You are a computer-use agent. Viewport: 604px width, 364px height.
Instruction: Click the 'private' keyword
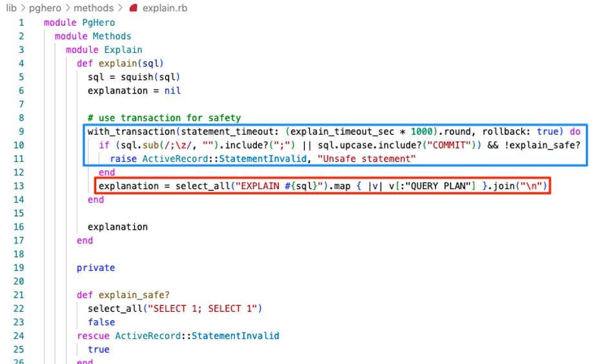(x=96, y=268)
